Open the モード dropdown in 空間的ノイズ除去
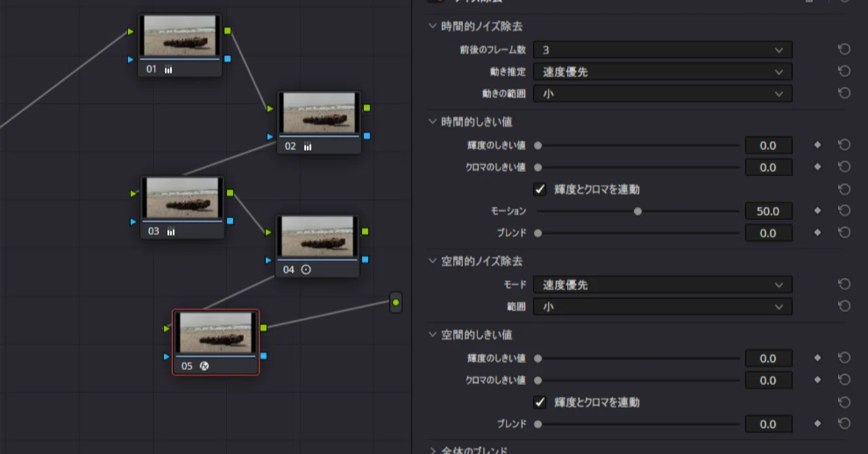868x454 pixels. [x=663, y=285]
